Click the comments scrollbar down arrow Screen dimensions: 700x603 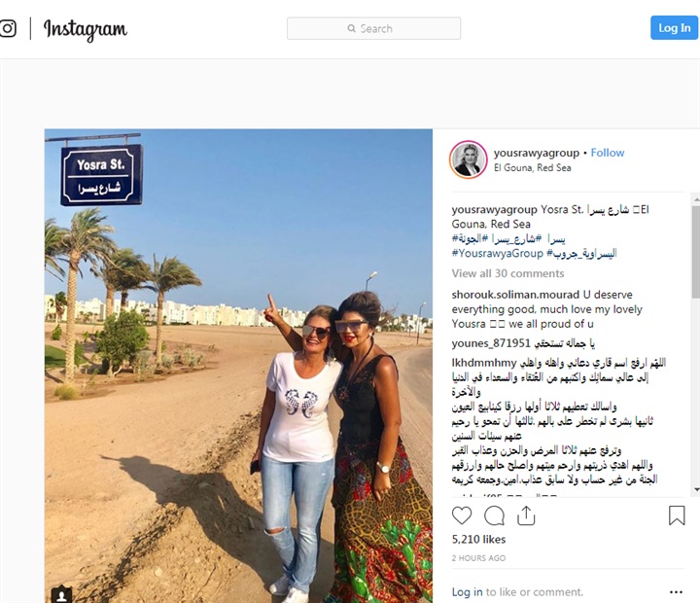tap(696, 489)
